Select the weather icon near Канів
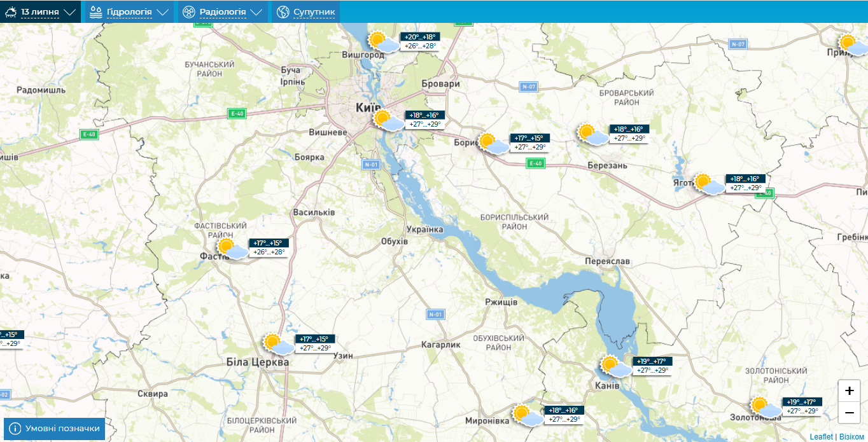 [x=615, y=366]
